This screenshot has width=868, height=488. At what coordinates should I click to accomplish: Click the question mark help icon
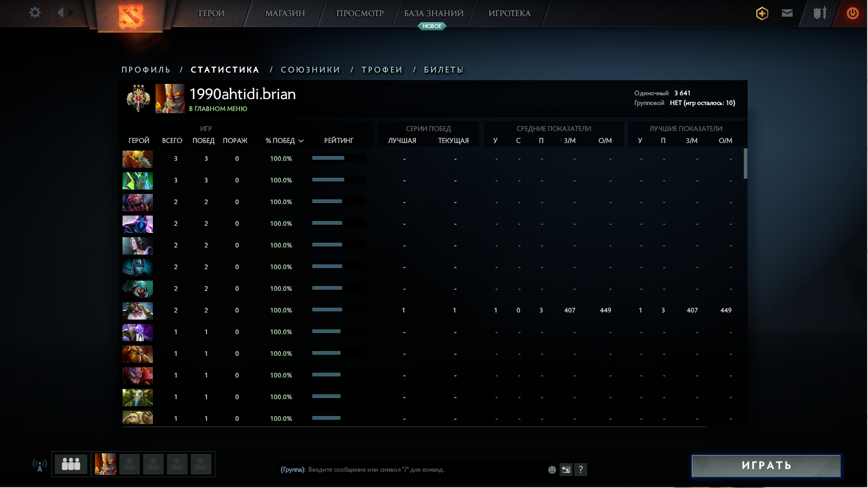click(x=581, y=470)
